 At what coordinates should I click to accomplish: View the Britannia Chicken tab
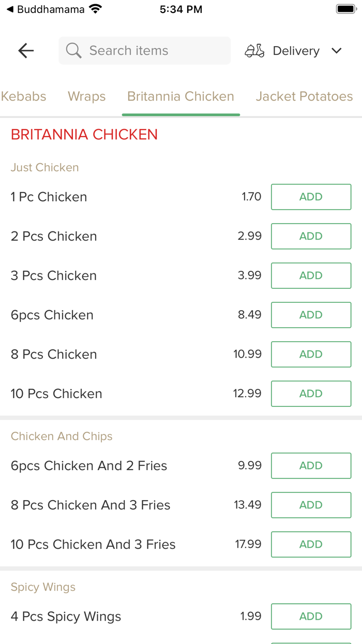[180, 96]
